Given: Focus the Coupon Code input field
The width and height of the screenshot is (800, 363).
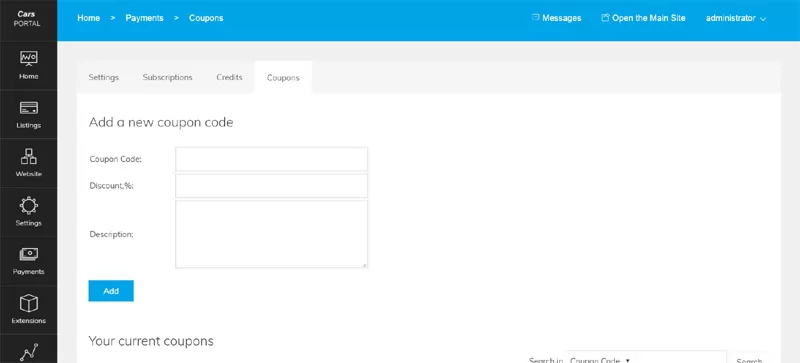Looking at the screenshot, I should 271,159.
